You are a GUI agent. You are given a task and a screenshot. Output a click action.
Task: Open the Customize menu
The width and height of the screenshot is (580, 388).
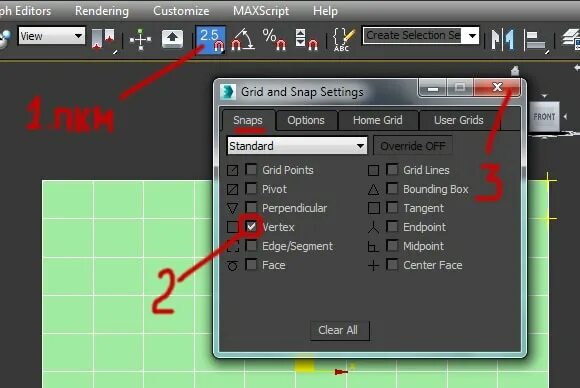coord(181,11)
